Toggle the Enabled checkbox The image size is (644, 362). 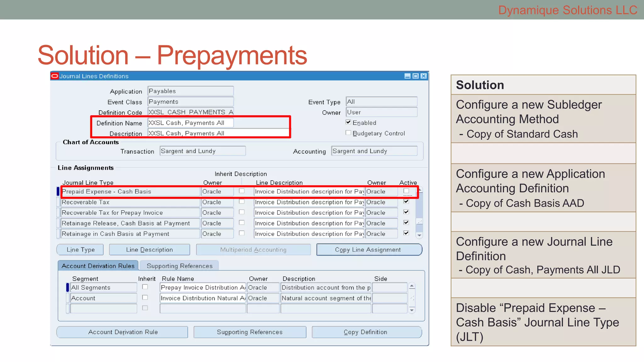[x=348, y=122]
